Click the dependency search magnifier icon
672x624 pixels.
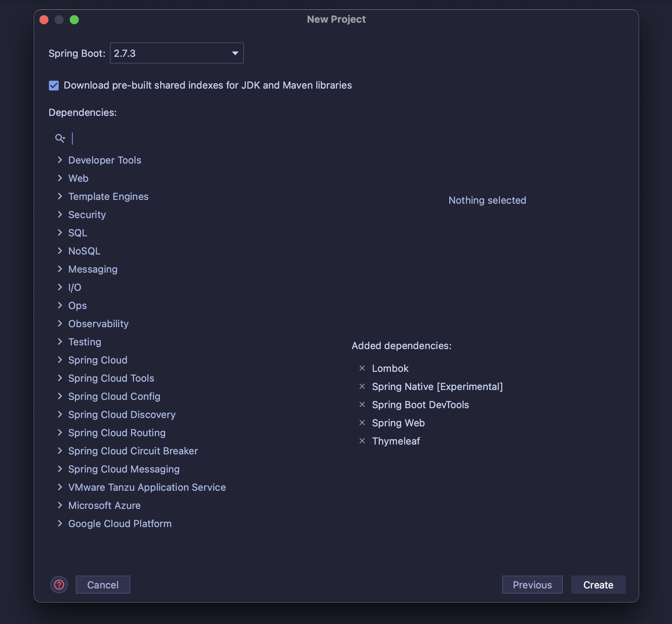click(x=60, y=138)
